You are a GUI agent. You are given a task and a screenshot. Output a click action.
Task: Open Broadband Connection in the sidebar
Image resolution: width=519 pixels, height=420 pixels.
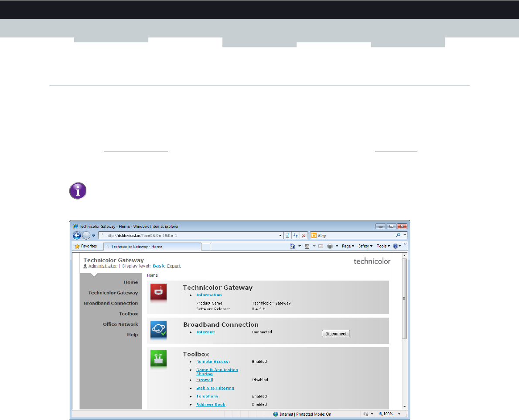[111, 303]
